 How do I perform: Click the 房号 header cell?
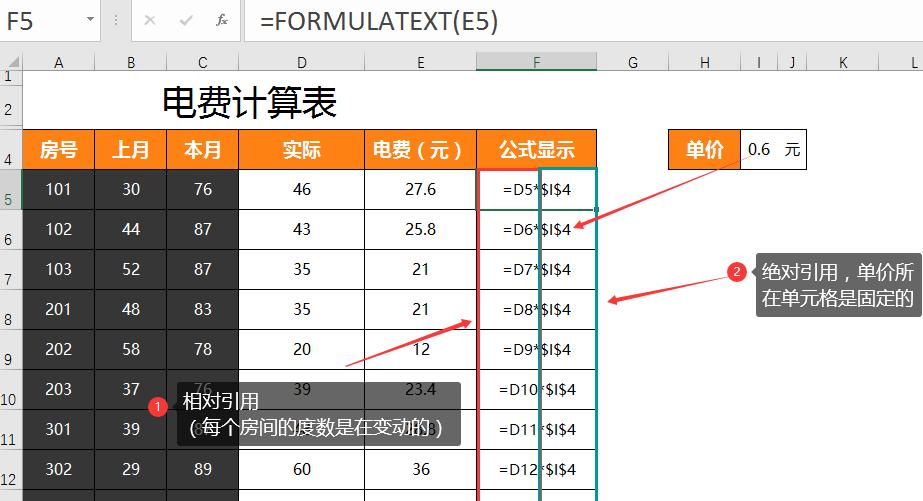click(58, 150)
